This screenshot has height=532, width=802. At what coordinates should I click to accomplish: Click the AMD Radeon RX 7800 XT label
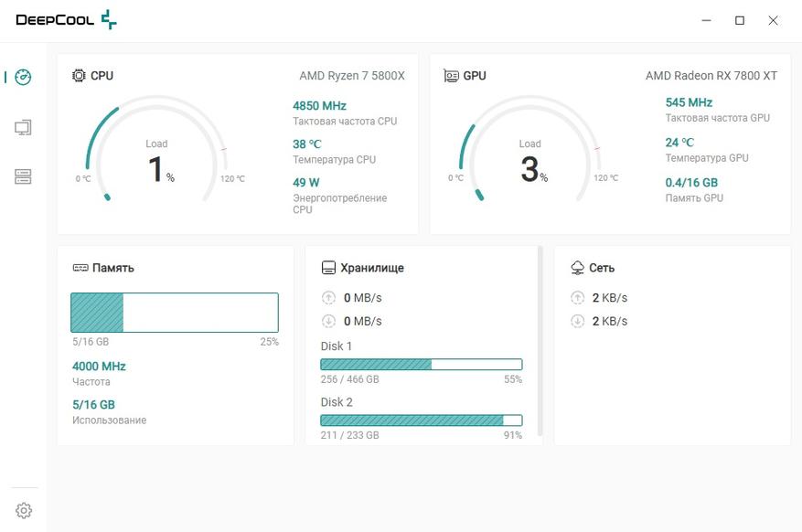point(711,76)
